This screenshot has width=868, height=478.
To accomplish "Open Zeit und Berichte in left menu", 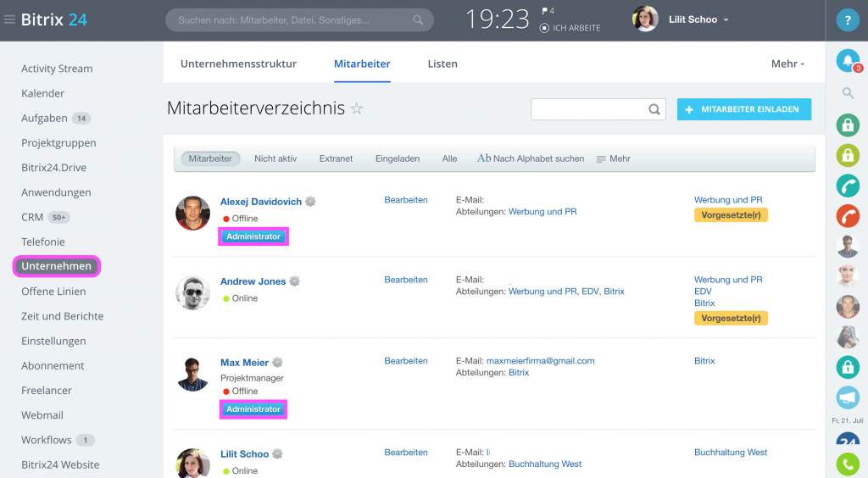I will (63, 316).
